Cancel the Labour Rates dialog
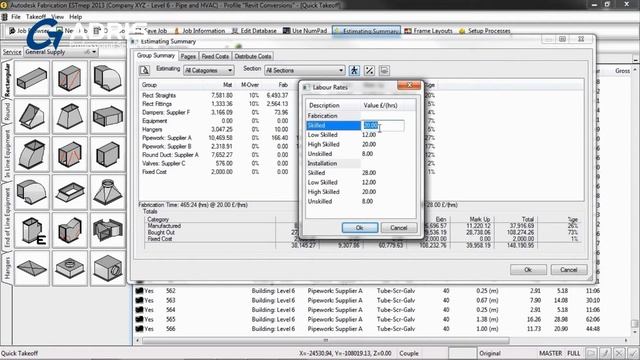This screenshot has height=360, width=640. pos(399,228)
